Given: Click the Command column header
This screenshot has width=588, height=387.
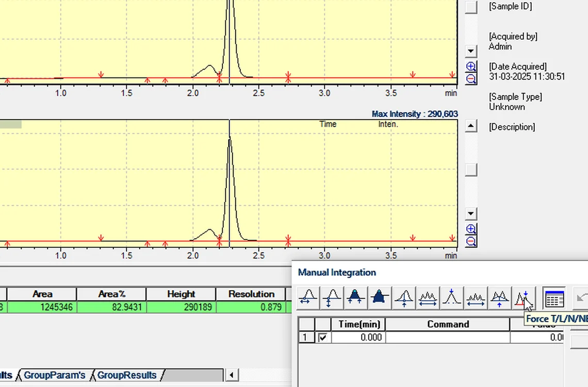Looking at the screenshot, I should pyautogui.click(x=448, y=325).
